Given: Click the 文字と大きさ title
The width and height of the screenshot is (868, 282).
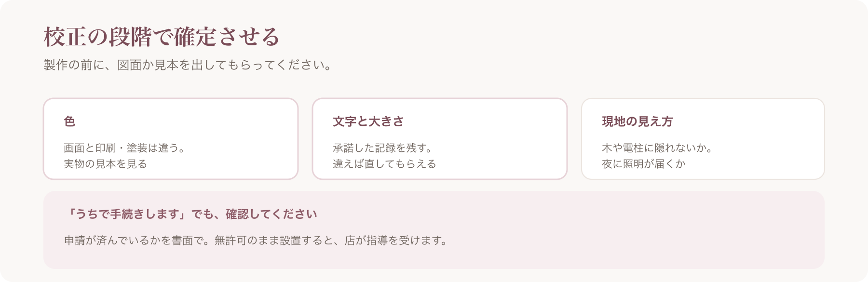Looking at the screenshot, I should point(368,121).
